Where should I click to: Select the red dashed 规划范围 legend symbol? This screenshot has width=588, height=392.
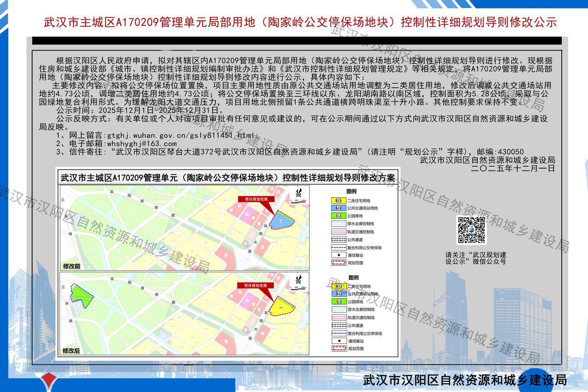point(338,261)
